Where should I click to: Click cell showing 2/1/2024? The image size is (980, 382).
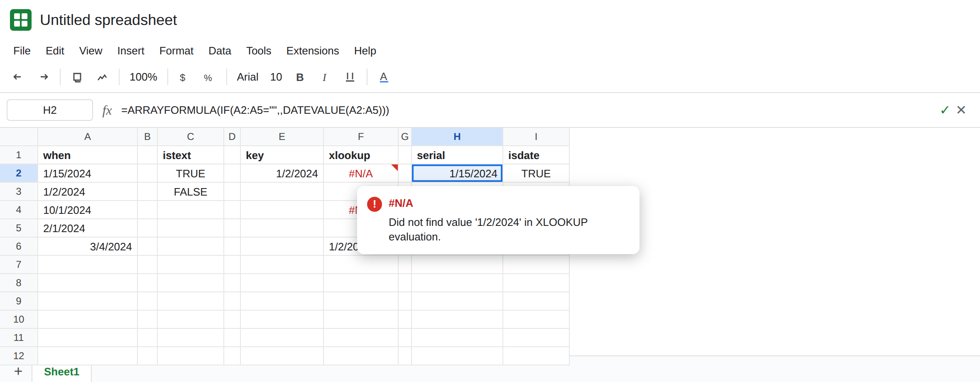click(x=88, y=228)
